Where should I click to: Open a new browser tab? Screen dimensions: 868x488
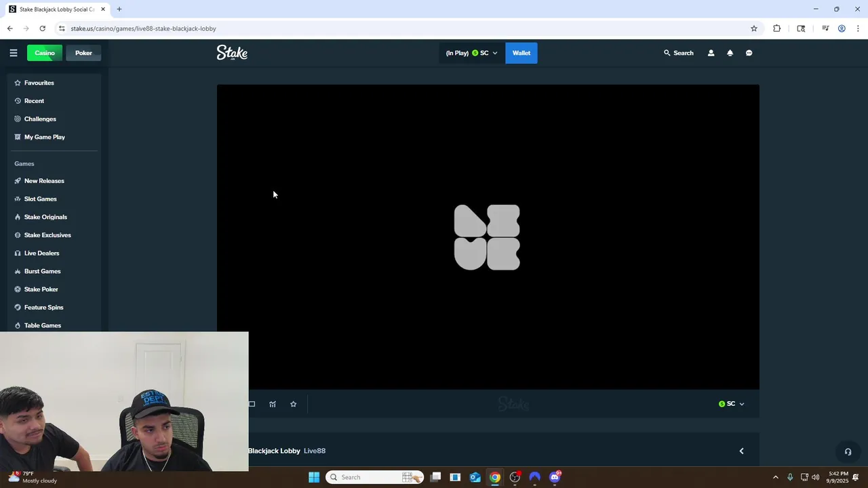point(119,9)
